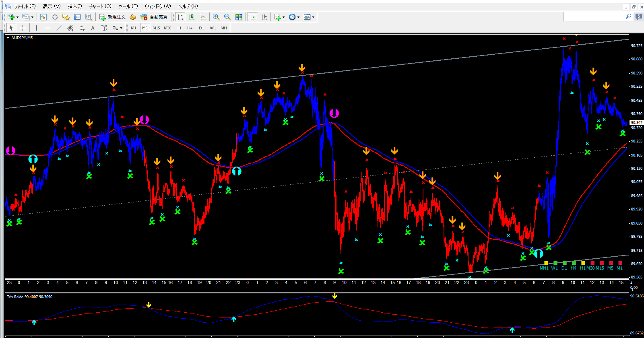Click the search magnifier icon
Viewport: 644px width, 338px height.
628,16
